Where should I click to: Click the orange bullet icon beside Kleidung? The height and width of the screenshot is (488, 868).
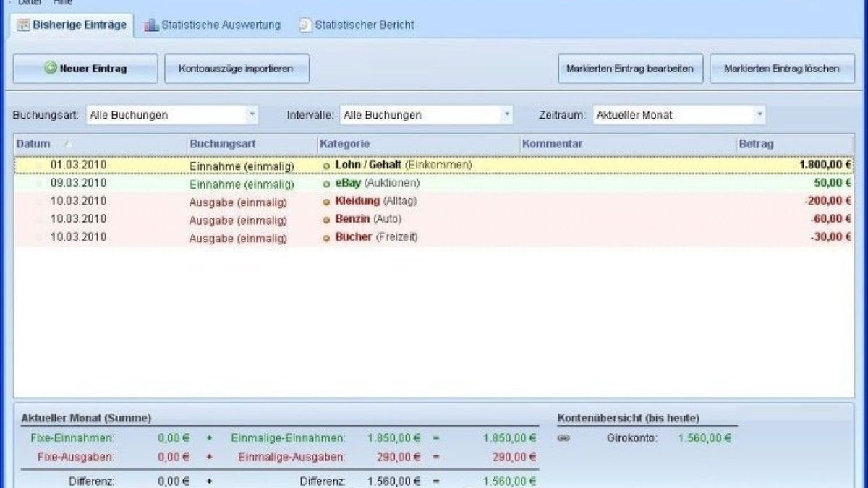click(x=326, y=202)
